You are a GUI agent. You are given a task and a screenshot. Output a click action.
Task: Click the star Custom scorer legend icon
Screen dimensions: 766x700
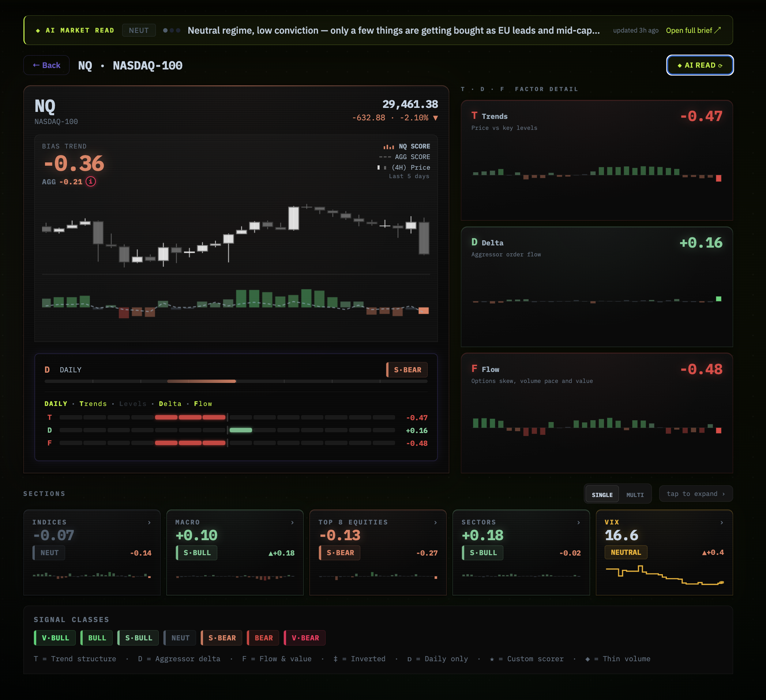[x=492, y=659]
